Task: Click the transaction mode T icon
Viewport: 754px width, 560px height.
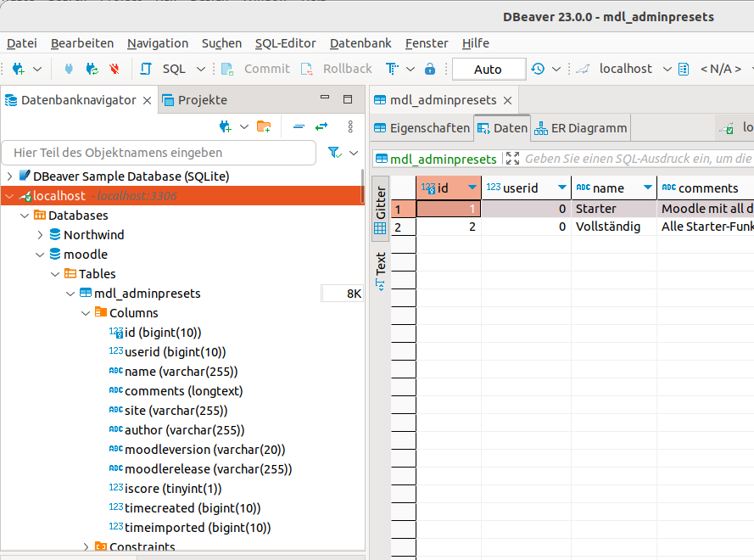Action: 392,69
